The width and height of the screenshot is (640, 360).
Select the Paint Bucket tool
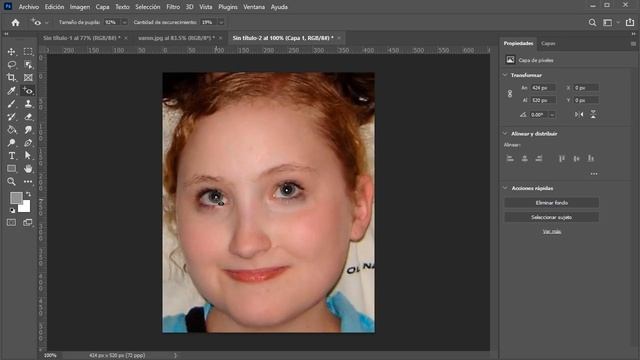coord(11,130)
